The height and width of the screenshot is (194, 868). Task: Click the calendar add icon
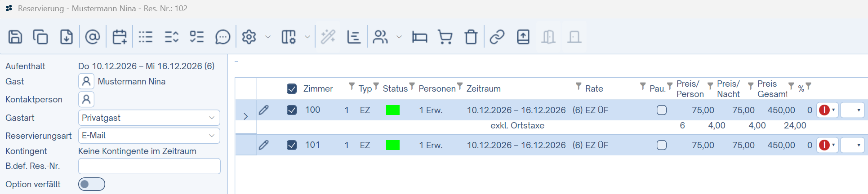coord(119,37)
